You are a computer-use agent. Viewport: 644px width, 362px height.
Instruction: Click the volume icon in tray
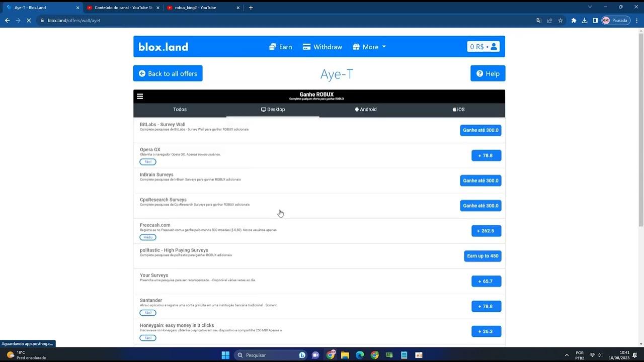click(x=600, y=355)
